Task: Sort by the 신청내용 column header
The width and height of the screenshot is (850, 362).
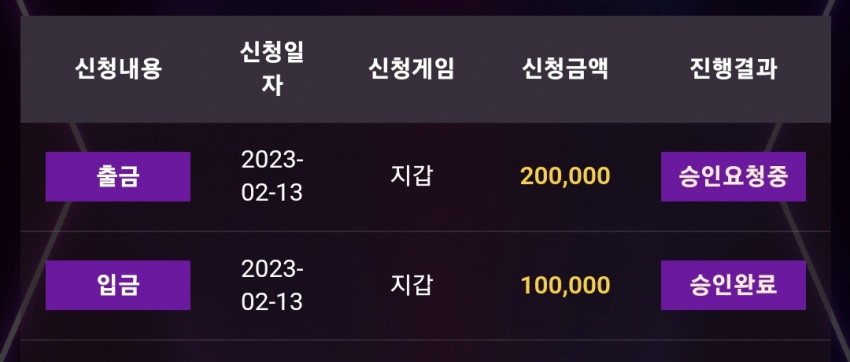Action: pos(118,69)
